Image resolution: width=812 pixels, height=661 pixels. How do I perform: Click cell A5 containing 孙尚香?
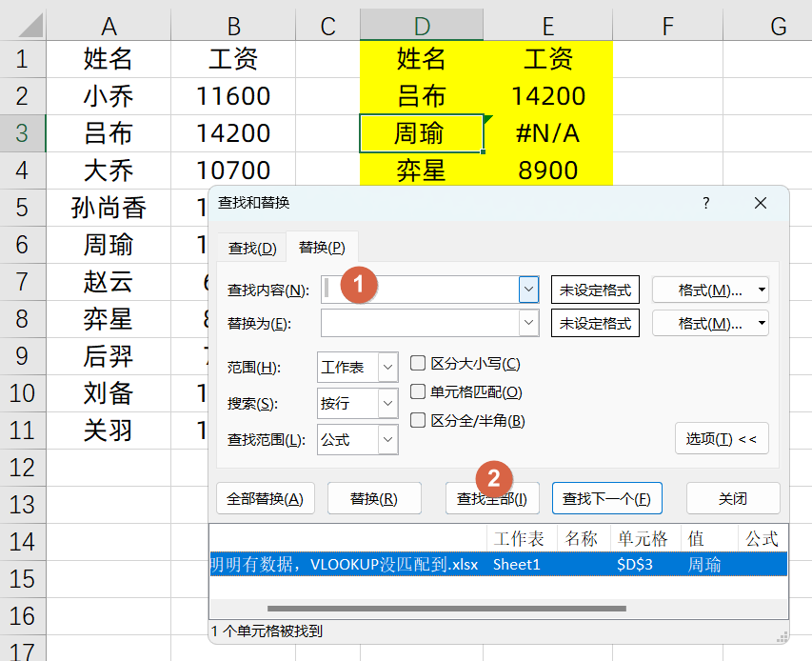(x=109, y=208)
